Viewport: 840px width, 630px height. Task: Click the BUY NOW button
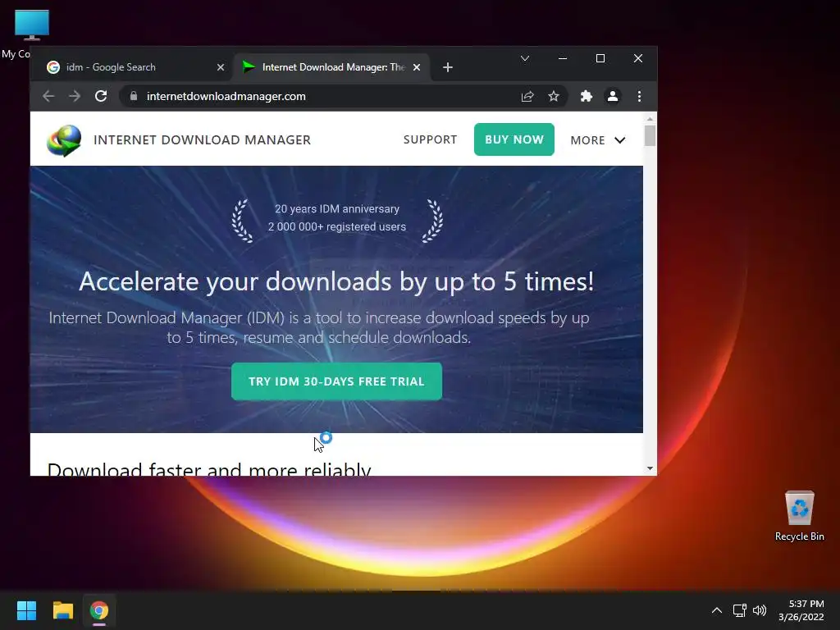click(x=514, y=139)
